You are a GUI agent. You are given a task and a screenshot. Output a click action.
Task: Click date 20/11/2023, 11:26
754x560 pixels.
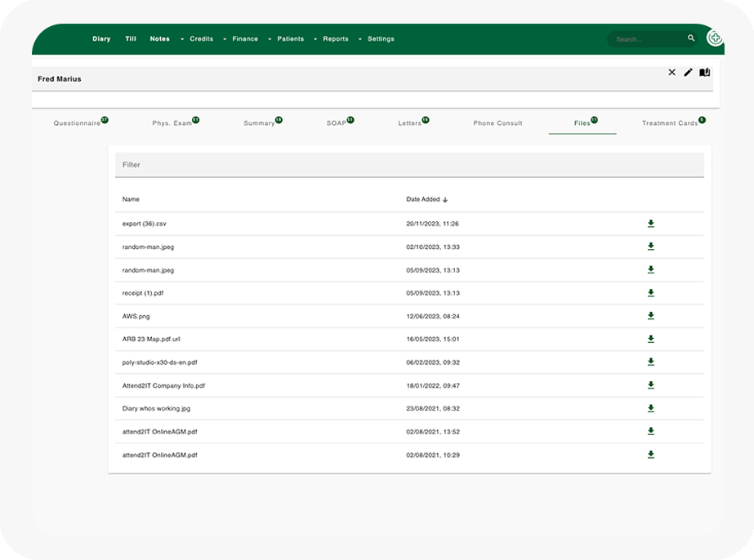tap(432, 224)
